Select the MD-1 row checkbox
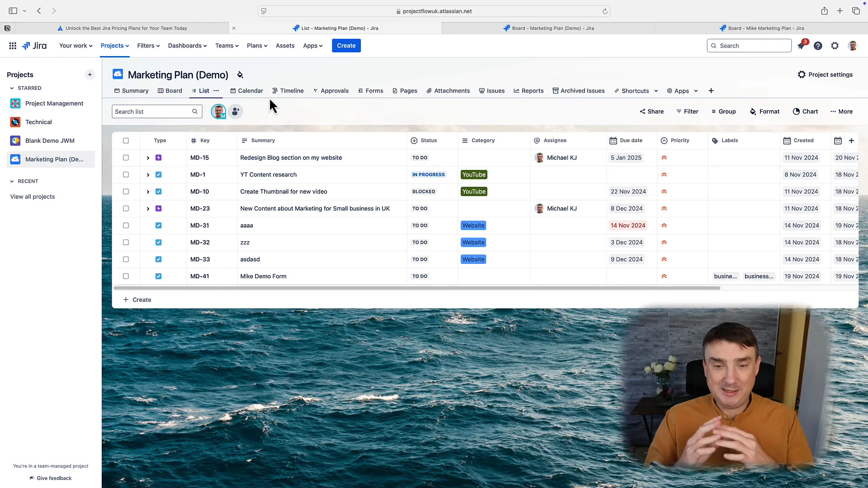The height and width of the screenshot is (488, 868). 126,174
